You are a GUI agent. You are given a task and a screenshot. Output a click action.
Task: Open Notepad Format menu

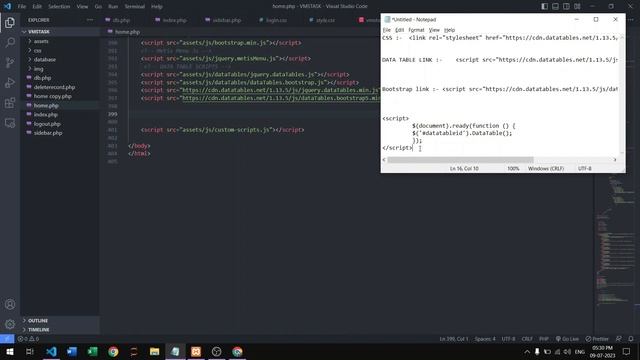coord(416,30)
